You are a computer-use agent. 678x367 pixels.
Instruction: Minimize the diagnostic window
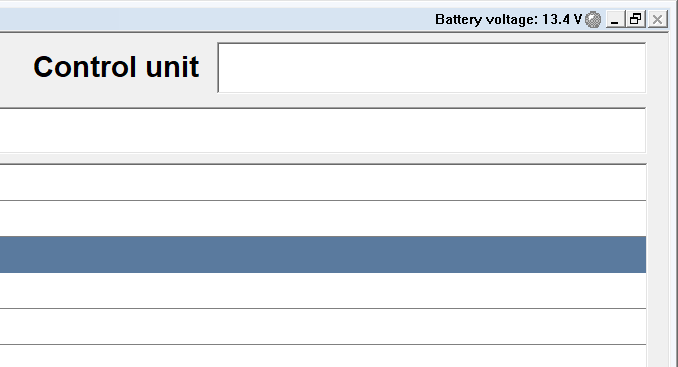tap(614, 19)
